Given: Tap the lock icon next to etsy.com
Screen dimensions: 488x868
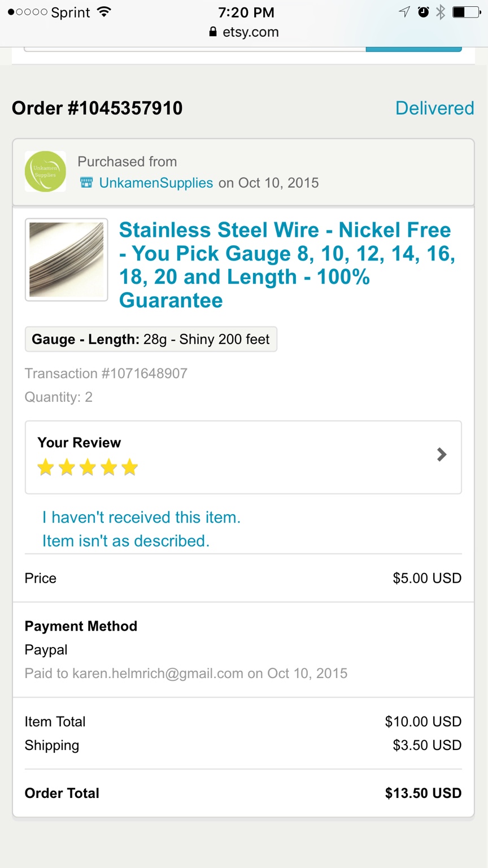Looking at the screenshot, I should pyautogui.click(x=213, y=32).
